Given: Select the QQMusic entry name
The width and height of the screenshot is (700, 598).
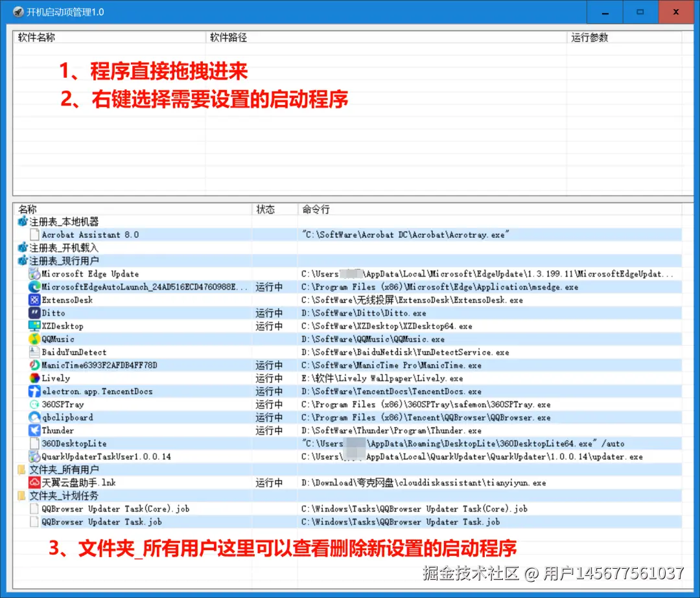Looking at the screenshot, I should click(x=58, y=339).
